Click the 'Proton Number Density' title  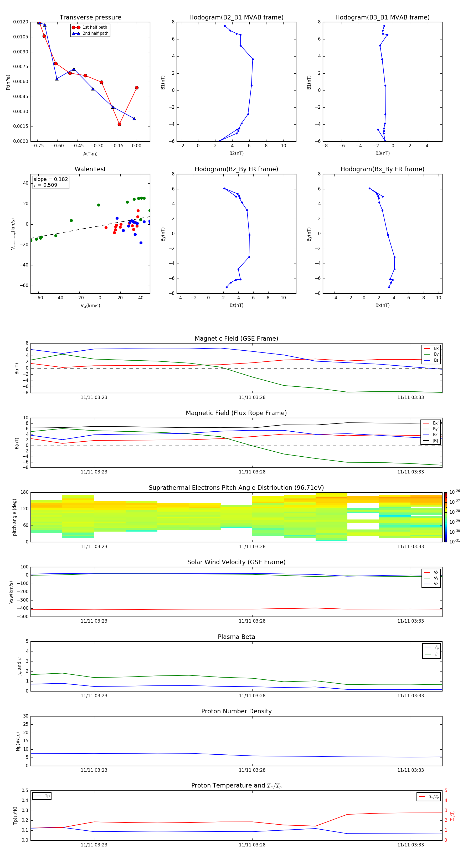[x=236, y=711]
